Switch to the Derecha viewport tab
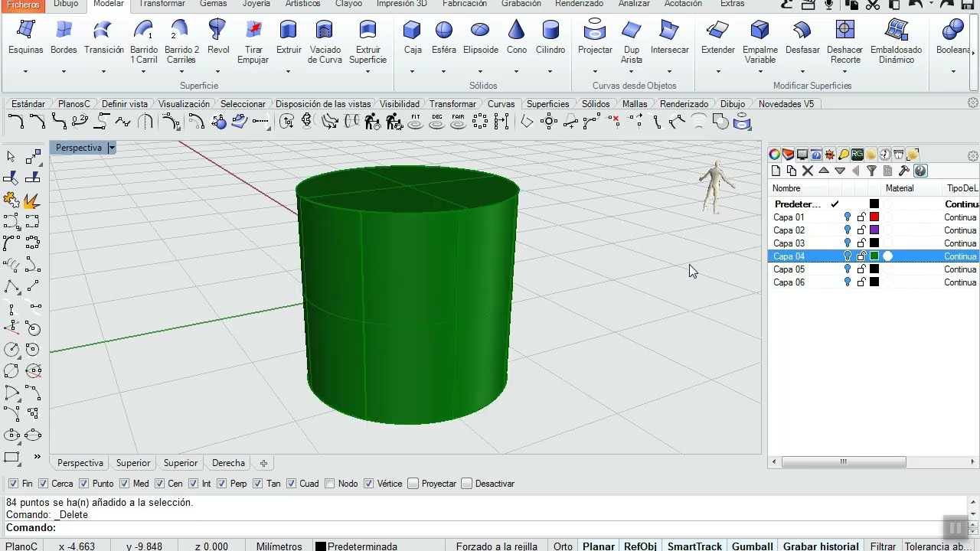Viewport: 980px width, 551px height. coord(228,463)
